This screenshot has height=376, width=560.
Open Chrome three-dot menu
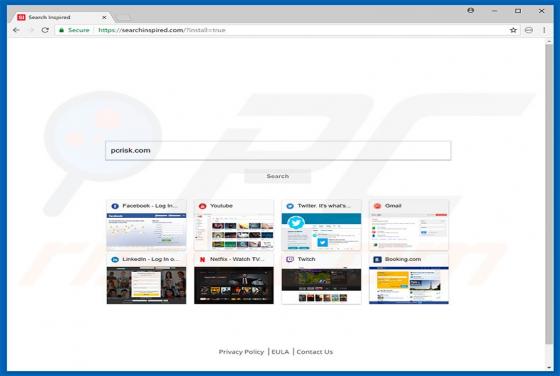[544, 30]
